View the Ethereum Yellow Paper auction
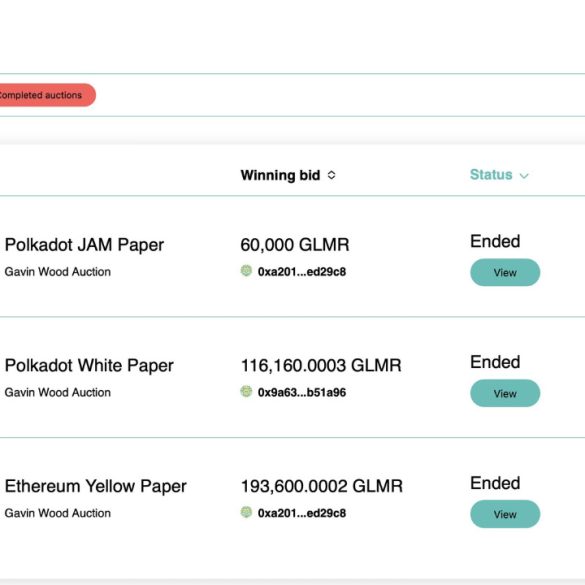This screenshot has width=585, height=585. point(505,514)
